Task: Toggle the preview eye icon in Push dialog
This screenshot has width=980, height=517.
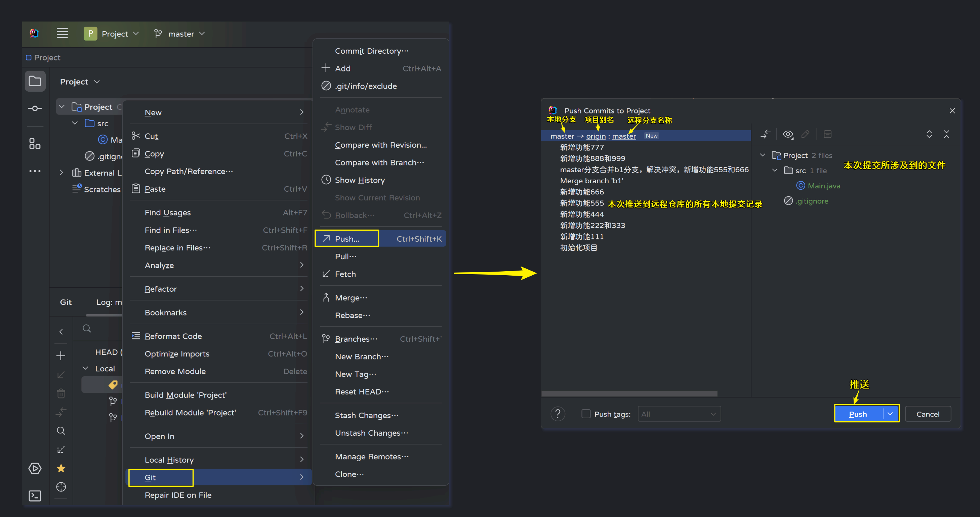Action: point(788,134)
